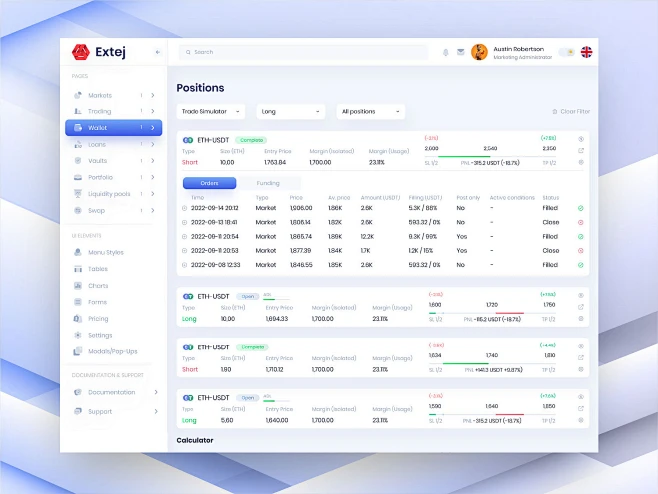Click the Pricing sidebar icon
The image size is (658, 494).
coord(78,319)
